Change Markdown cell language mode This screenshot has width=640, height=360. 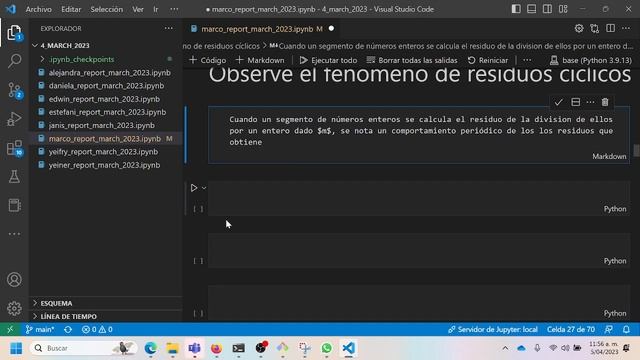pos(609,156)
